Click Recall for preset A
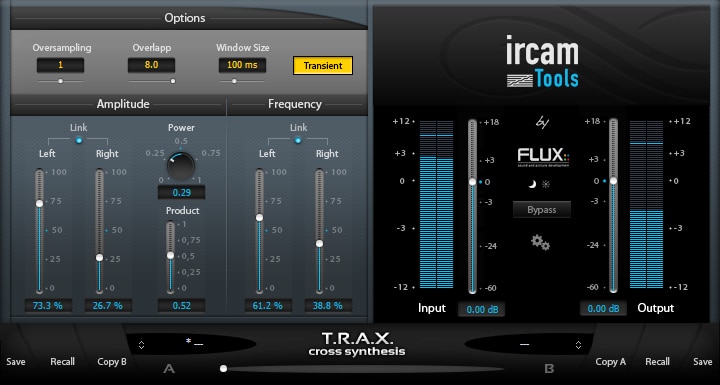This screenshot has width=720, height=385. tap(62, 362)
